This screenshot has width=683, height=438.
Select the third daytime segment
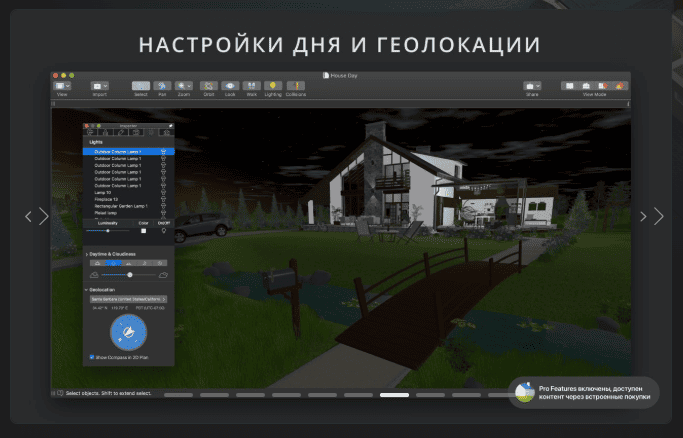coord(128,263)
